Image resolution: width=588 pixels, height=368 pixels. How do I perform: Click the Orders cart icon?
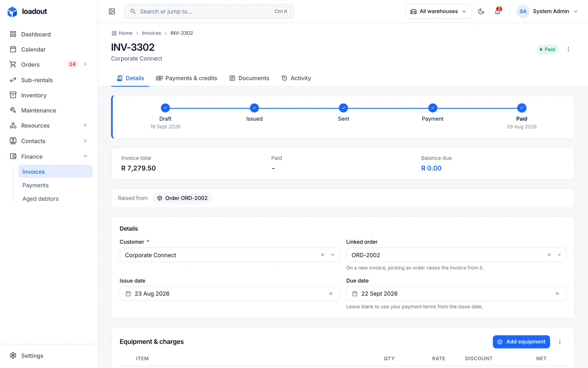click(x=13, y=64)
